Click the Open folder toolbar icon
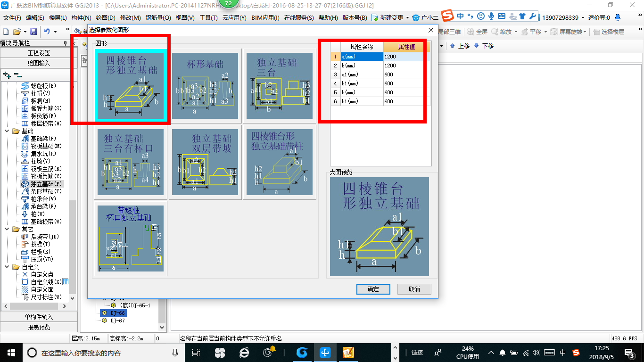The width and height of the screenshot is (644, 362). pos(17,32)
